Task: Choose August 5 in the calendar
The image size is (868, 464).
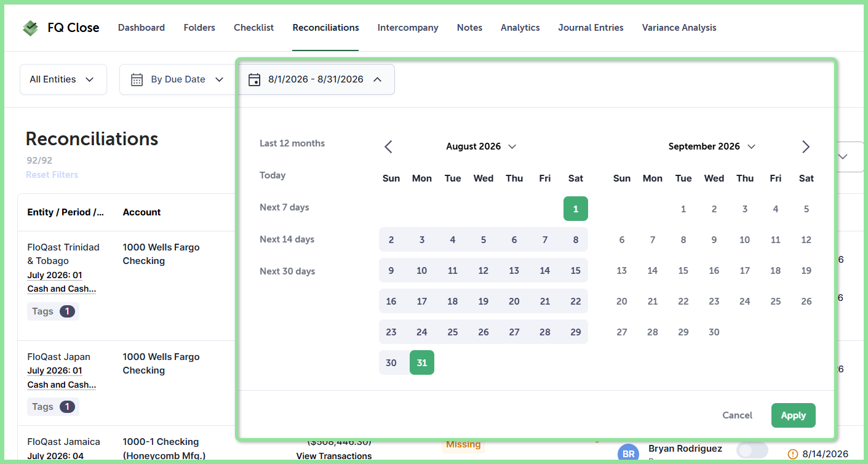Action: (484, 239)
